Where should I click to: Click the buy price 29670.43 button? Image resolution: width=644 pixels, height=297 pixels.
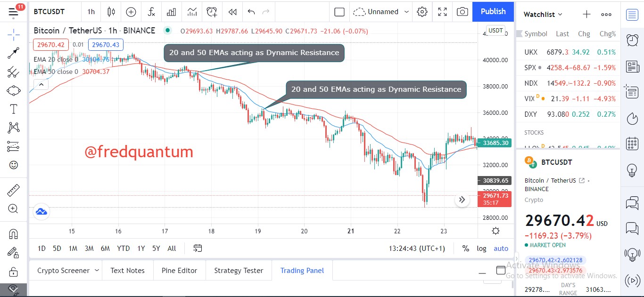[x=106, y=45]
